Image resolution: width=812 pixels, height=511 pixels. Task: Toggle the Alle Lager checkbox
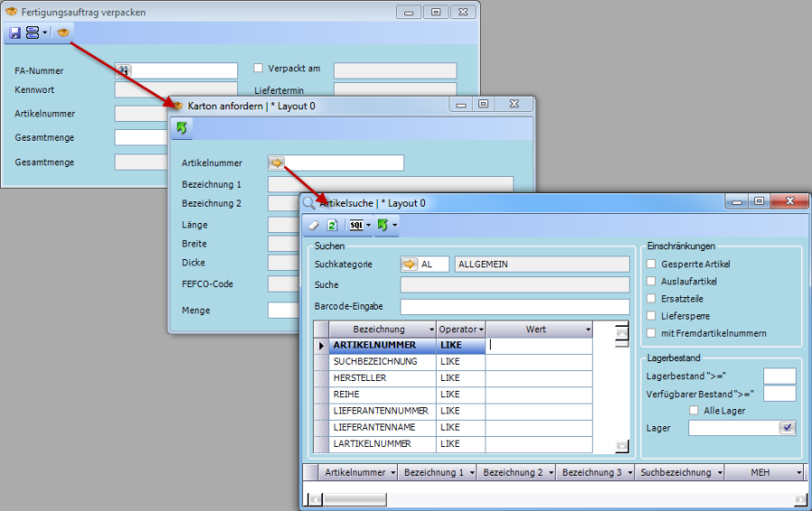coord(694,411)
